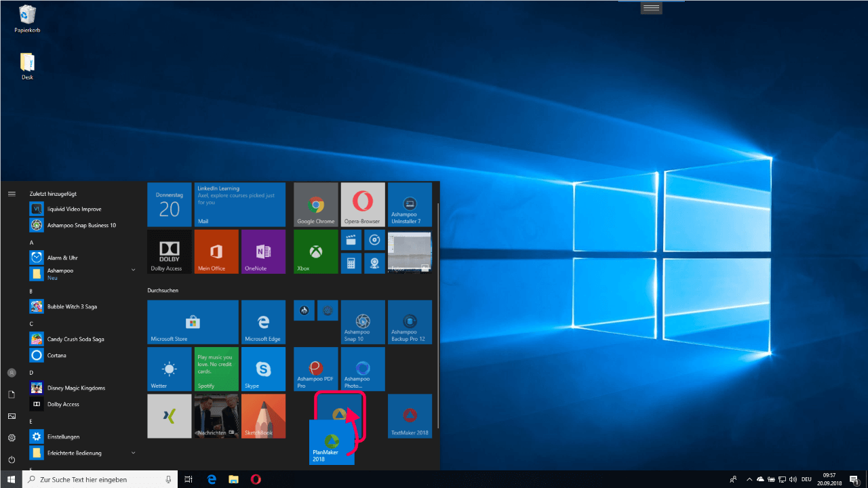The image size is (868, 488).
Task: Open the Mail tile with LinkedIn Learning
Action: click(x=239, y=205)
